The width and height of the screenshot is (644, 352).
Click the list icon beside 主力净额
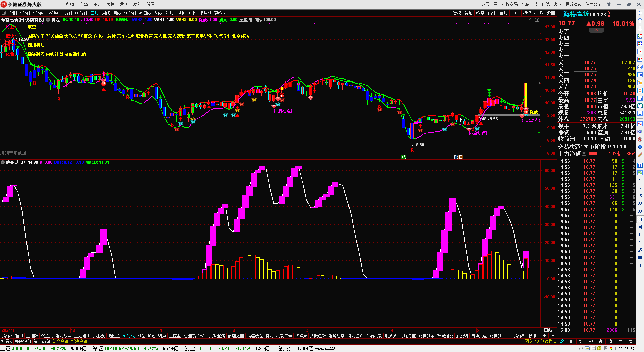[x=584, y=154]
